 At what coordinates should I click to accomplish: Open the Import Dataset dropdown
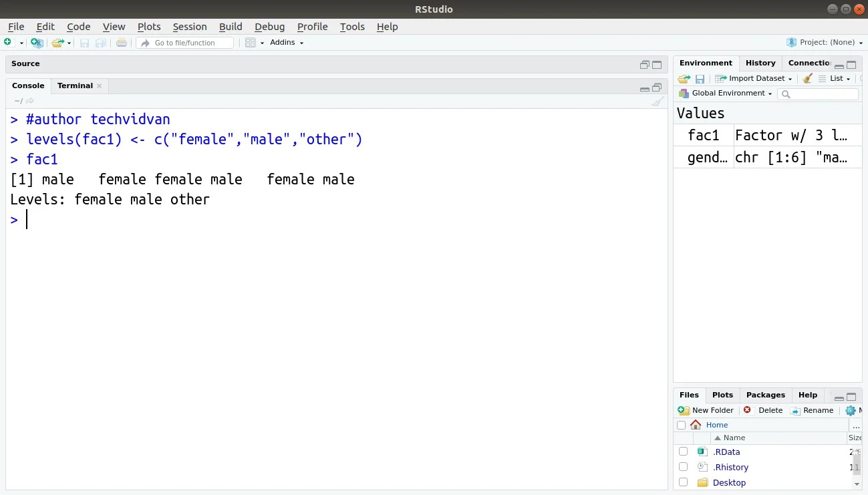point(753,79)
